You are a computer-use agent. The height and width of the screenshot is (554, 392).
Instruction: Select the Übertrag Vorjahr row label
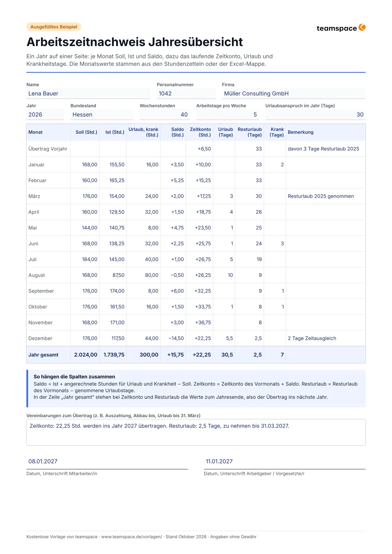(48, 149)
